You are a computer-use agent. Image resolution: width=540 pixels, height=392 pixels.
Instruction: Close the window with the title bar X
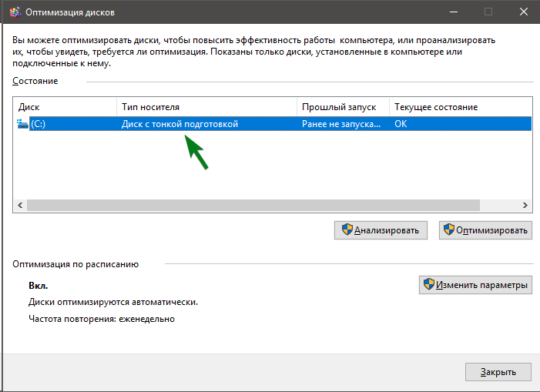tap(523, 12)
